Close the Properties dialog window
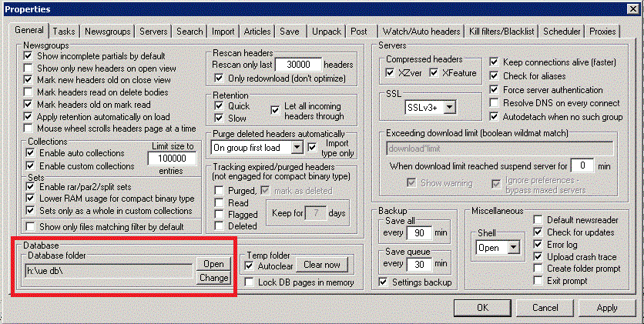The height and width of the screenshot is (324, 644). (631, 10)
